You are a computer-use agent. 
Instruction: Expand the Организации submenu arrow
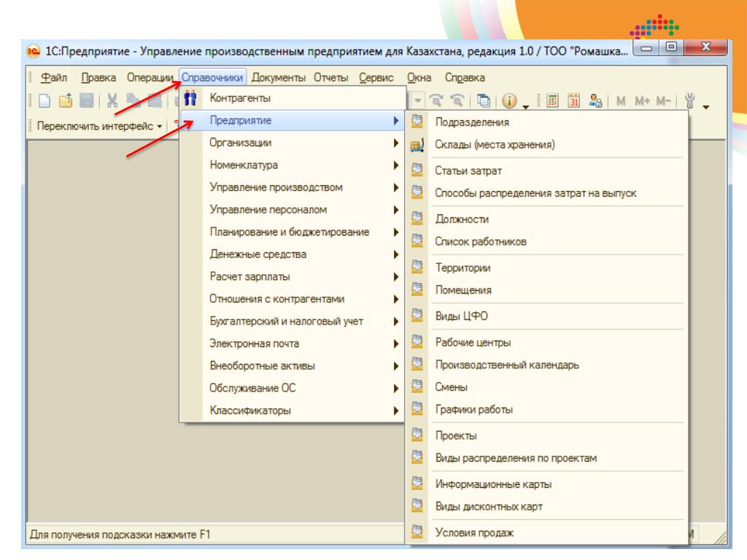point(396,142)
